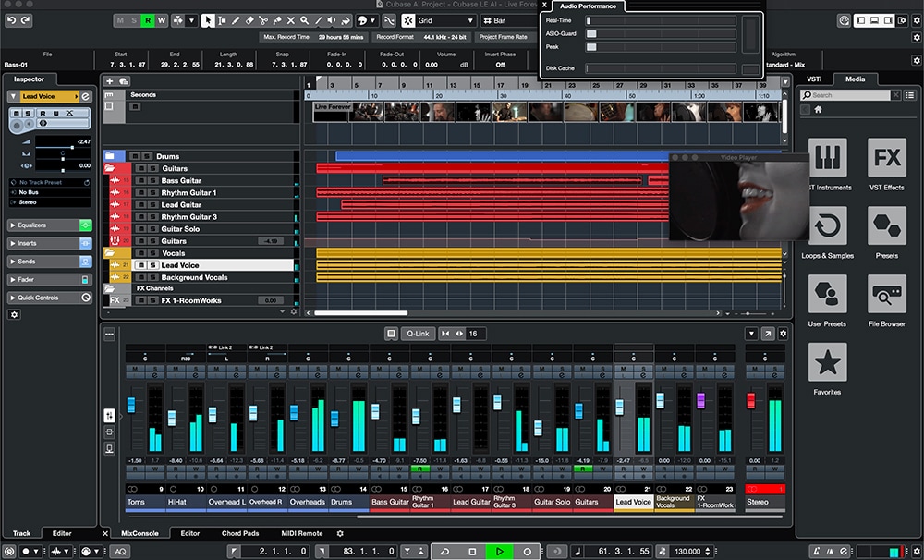Select the Zoom magnifier tool

pyautogui.click(x=305, y=20)
